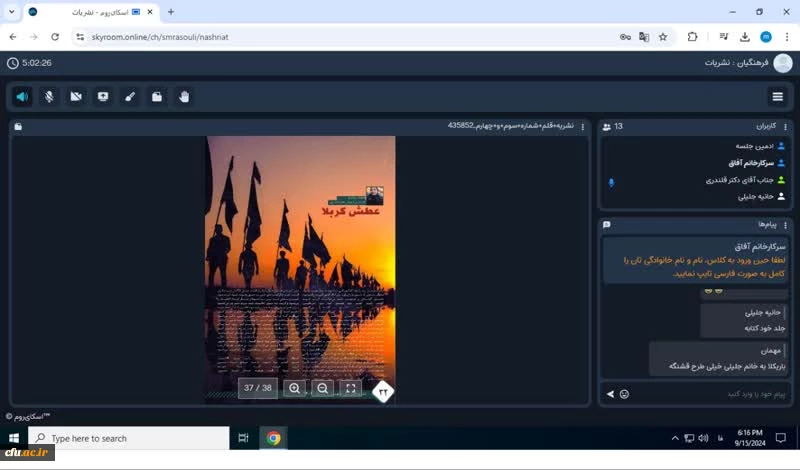This screenshot has width=800, height=470.
Task: Open the messages panel options menu
Action: pos(786,225)
